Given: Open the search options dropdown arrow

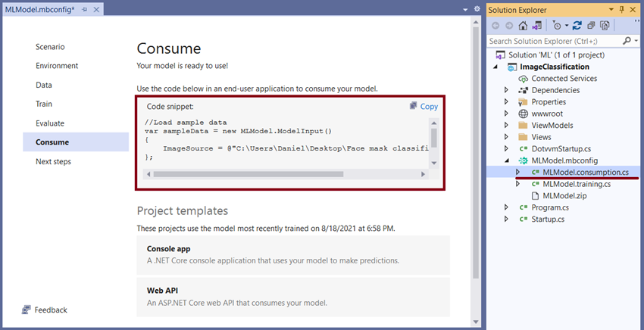Looking at the screenshot, I should [x=636, y=41].
